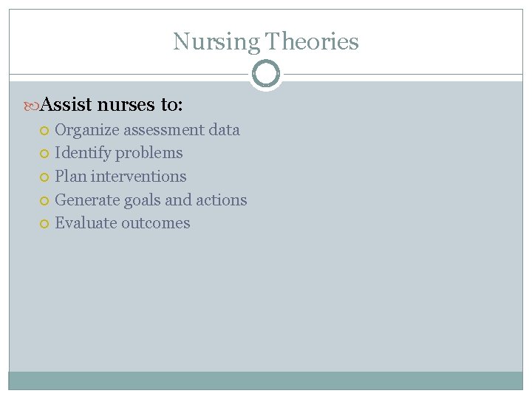Click the bullet before Identify problems

point(44,154)
